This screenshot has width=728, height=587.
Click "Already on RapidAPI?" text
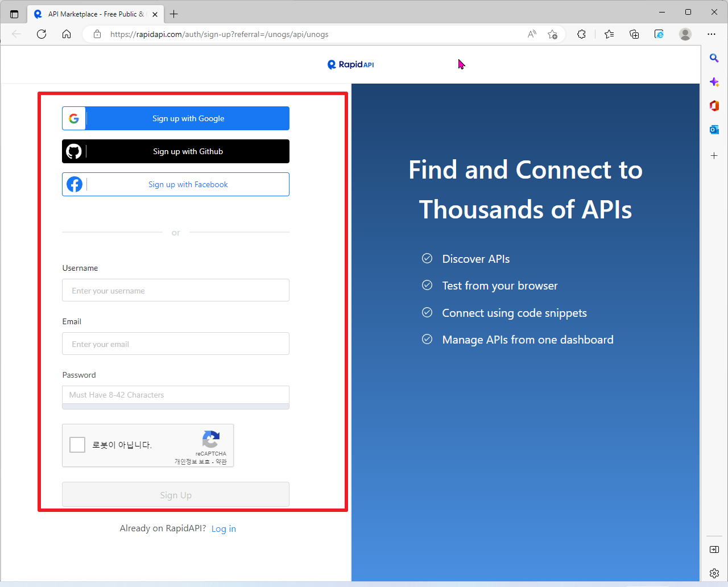click(163, 528)
